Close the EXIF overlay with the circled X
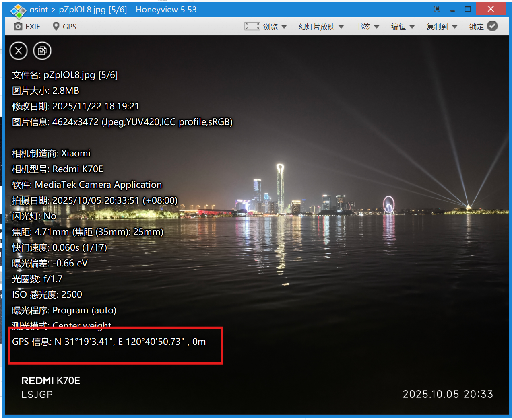Screen dimensions: 512x420 (19, 51)
